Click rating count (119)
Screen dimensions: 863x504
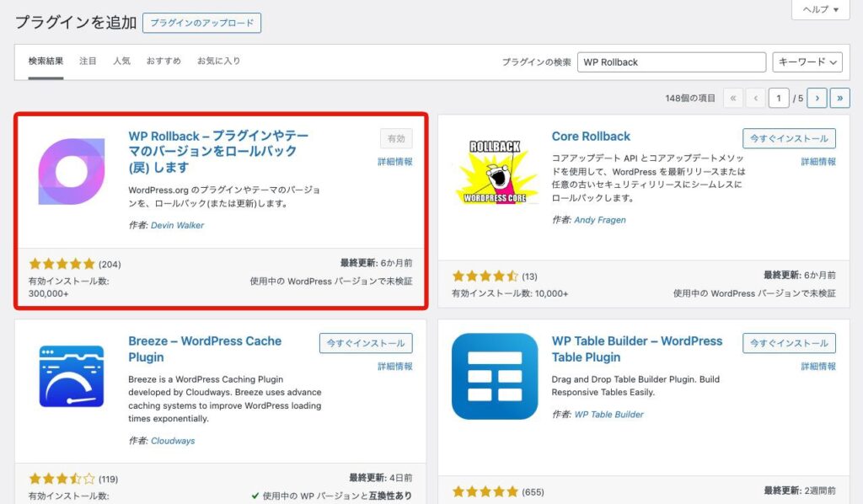coord(108,480)
